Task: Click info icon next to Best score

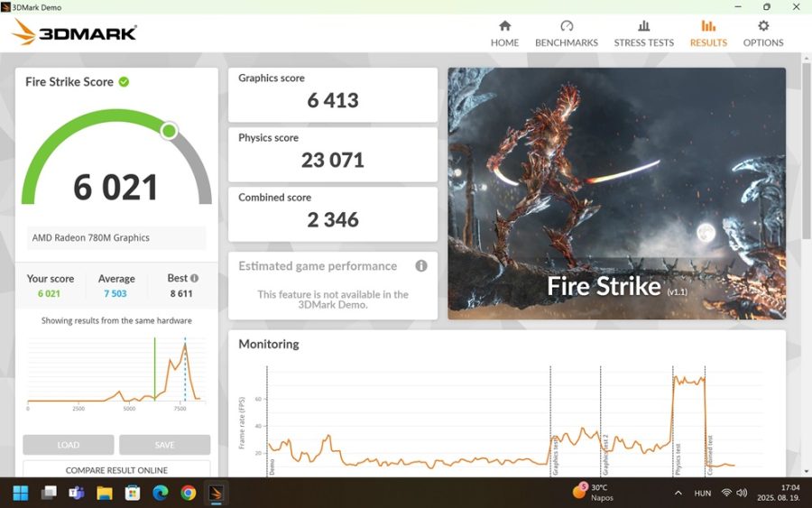Action: 194,279
